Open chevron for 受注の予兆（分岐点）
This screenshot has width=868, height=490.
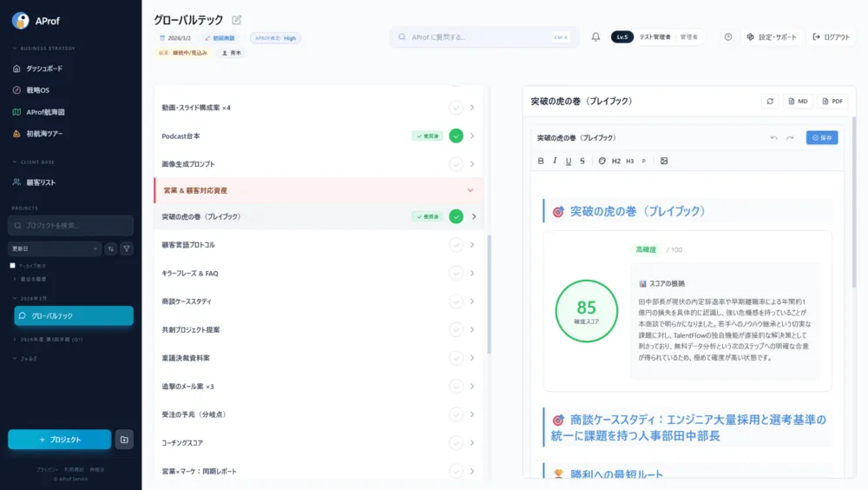click(472, 414)
